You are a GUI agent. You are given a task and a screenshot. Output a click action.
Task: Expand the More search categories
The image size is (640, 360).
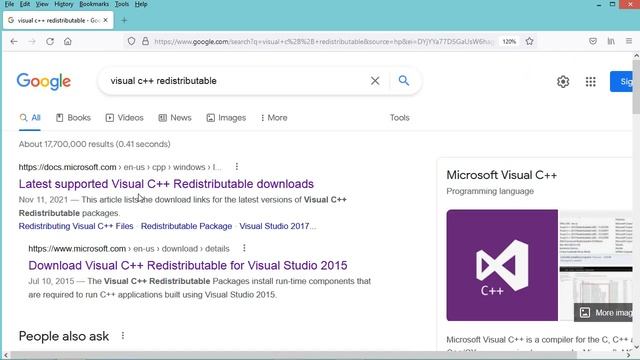tap(274, 118)
